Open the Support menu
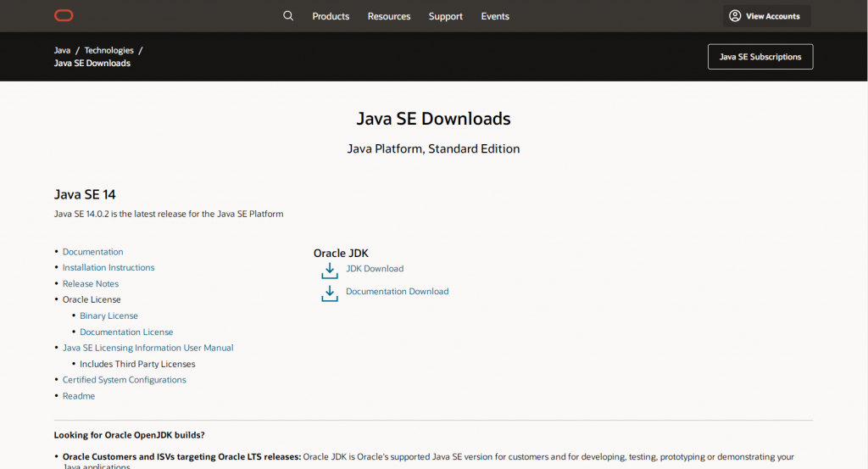The width and height of the screenshot is (868, 469). point(445,16)
